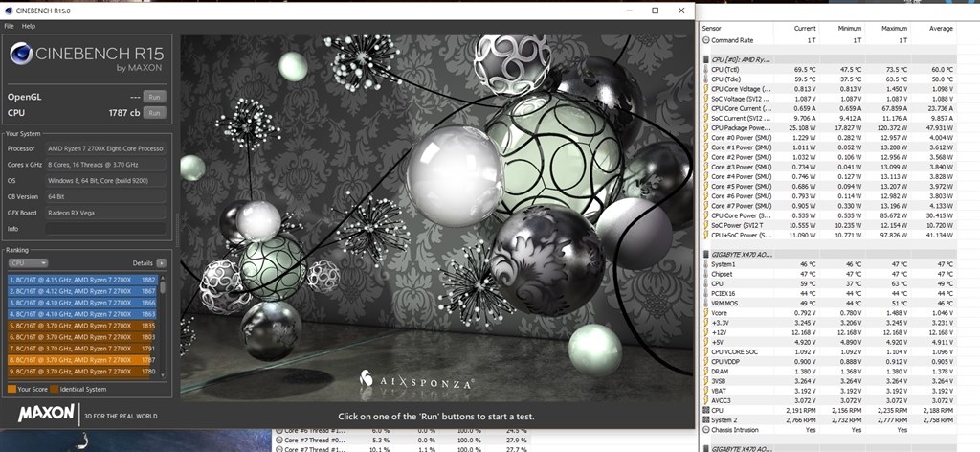
Task: Select the AVCC3 sensor row
Action: click(x=828, y=400)
